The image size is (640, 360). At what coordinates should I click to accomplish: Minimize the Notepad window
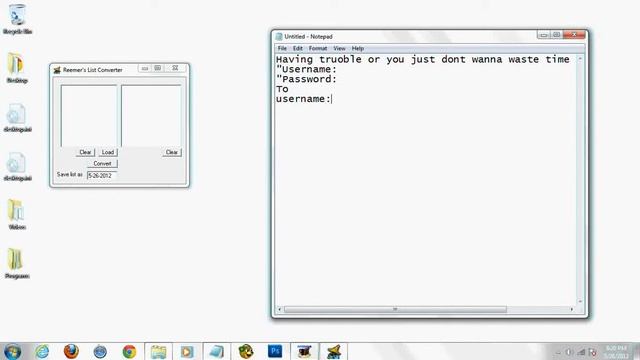coord(544,35)
